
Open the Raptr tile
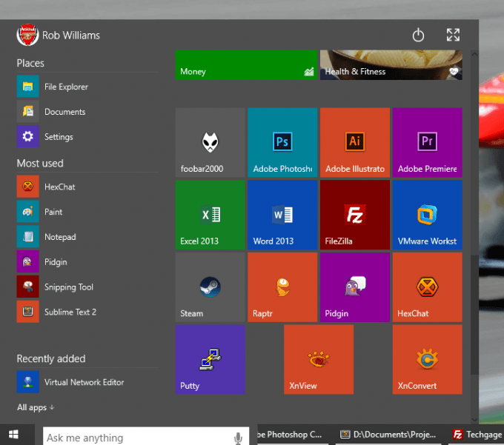click(282, 287)
